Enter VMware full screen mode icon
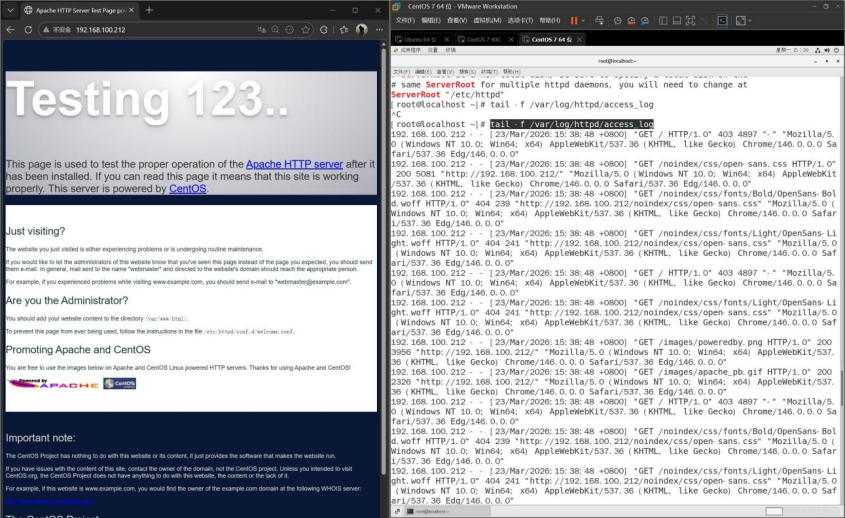 [x=690, y=20]
